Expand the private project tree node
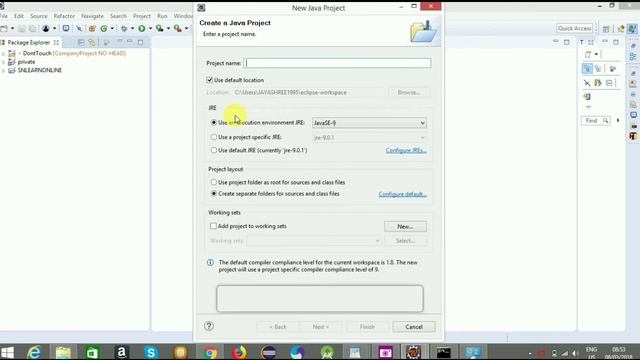 [x=3, y=62]
